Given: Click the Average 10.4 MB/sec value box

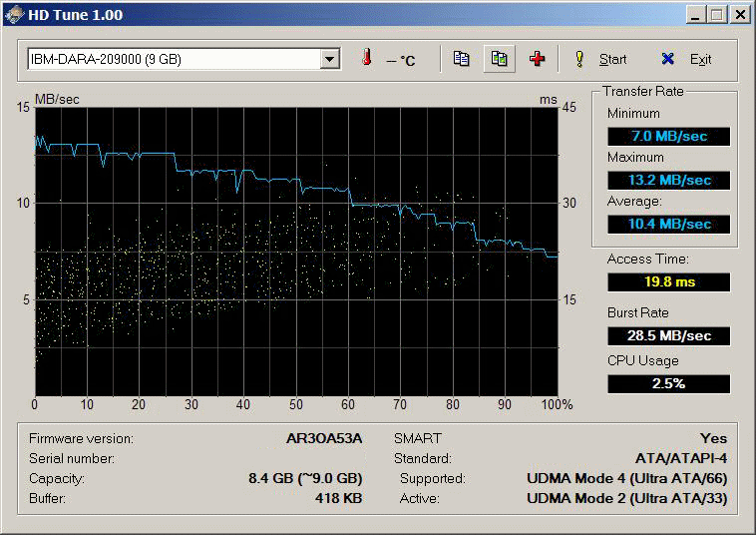Looking at the screenshot, I should [669, 224].
